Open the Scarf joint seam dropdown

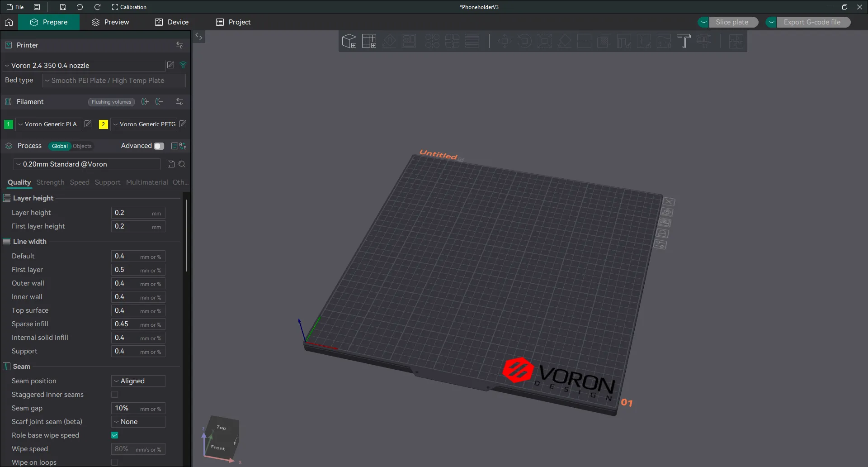(x=138, y=422)
